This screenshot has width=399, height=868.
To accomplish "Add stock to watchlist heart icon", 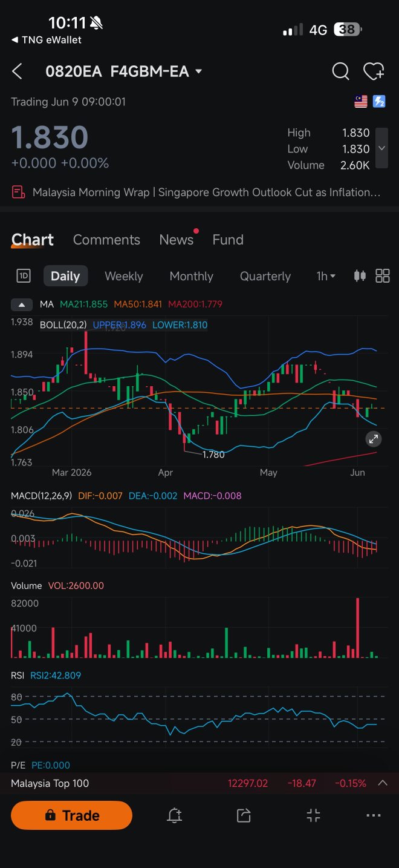I will 374,71.
